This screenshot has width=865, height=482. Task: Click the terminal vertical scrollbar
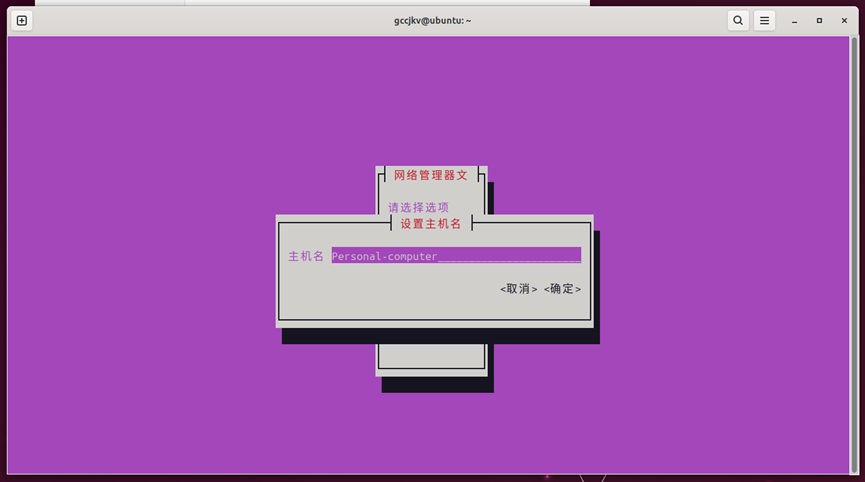point(855,254)
